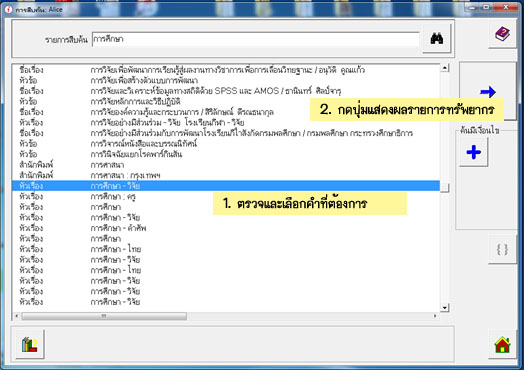Click the vertical scrollbar down arrow
Screen dimensions: 524x370
[444, 307]
